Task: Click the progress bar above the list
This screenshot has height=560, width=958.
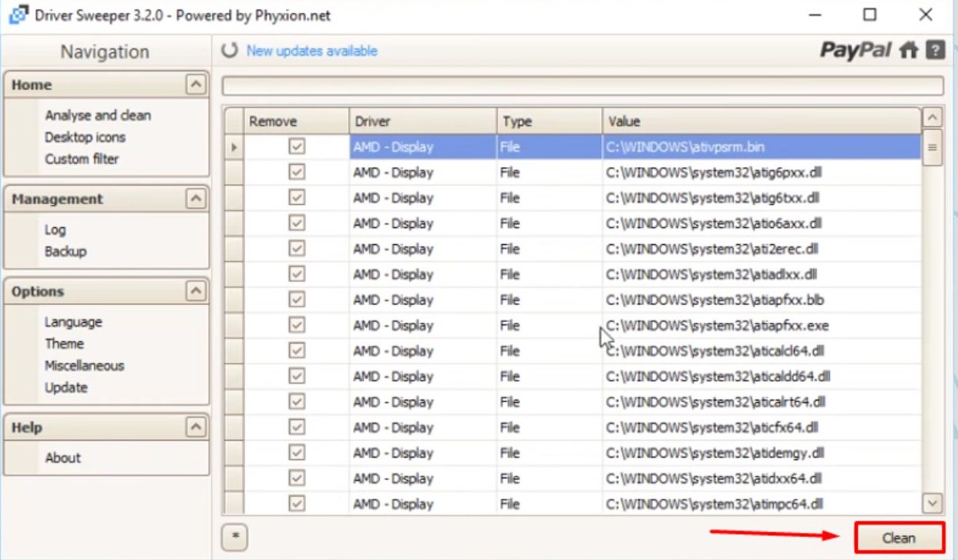Action: (583, 86)
